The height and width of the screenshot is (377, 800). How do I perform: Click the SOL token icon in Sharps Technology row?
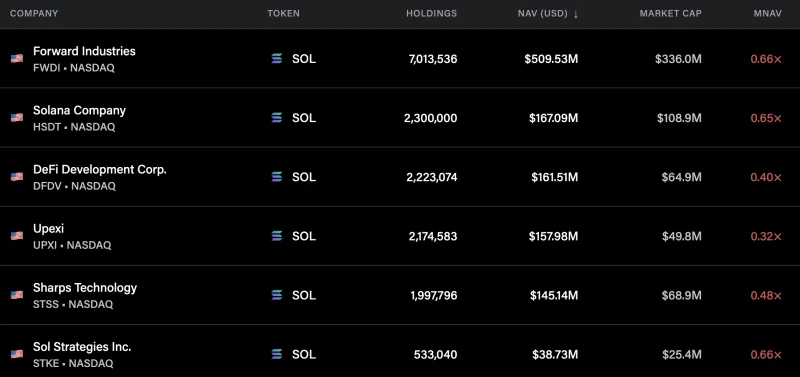(x=277, y=295)
